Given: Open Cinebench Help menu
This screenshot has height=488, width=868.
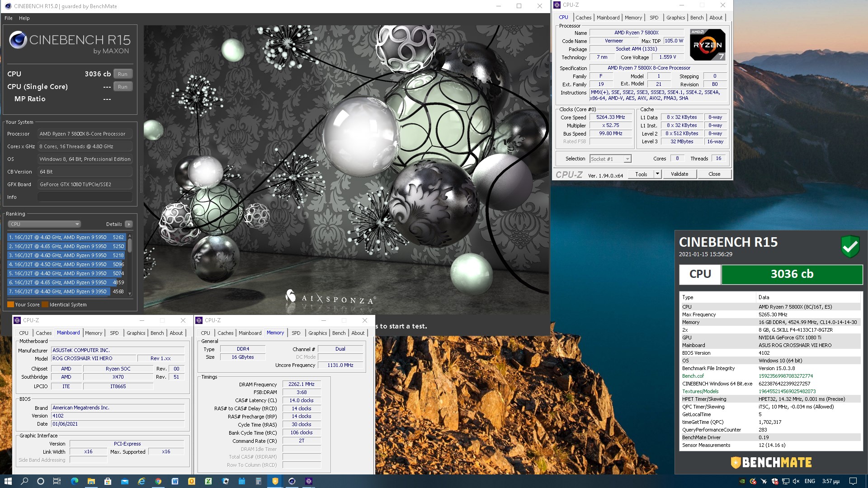Looking at the screenshot, I should coord(24,18).
